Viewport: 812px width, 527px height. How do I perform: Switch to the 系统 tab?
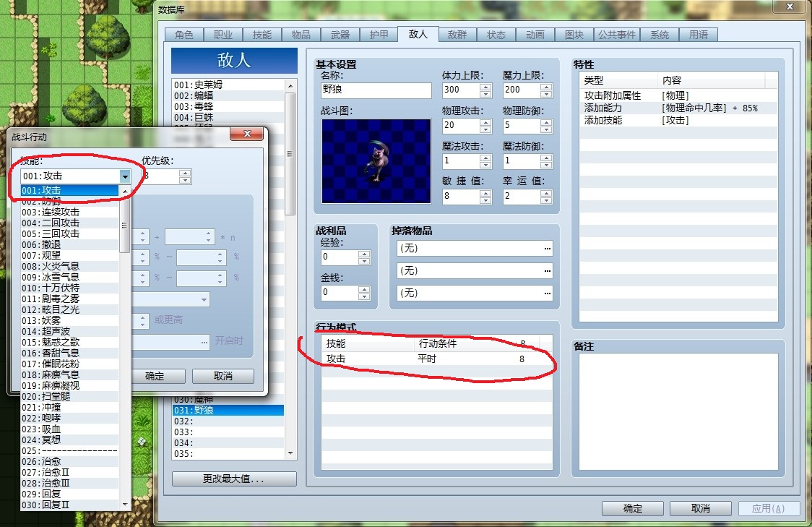660,35
